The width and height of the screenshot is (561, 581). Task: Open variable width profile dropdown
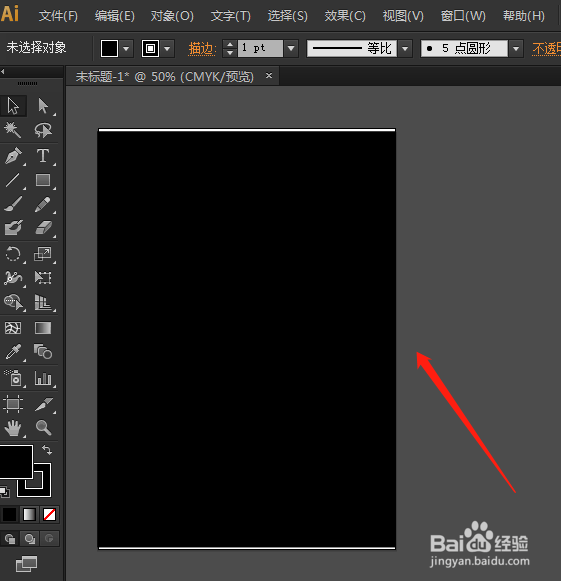405,49
